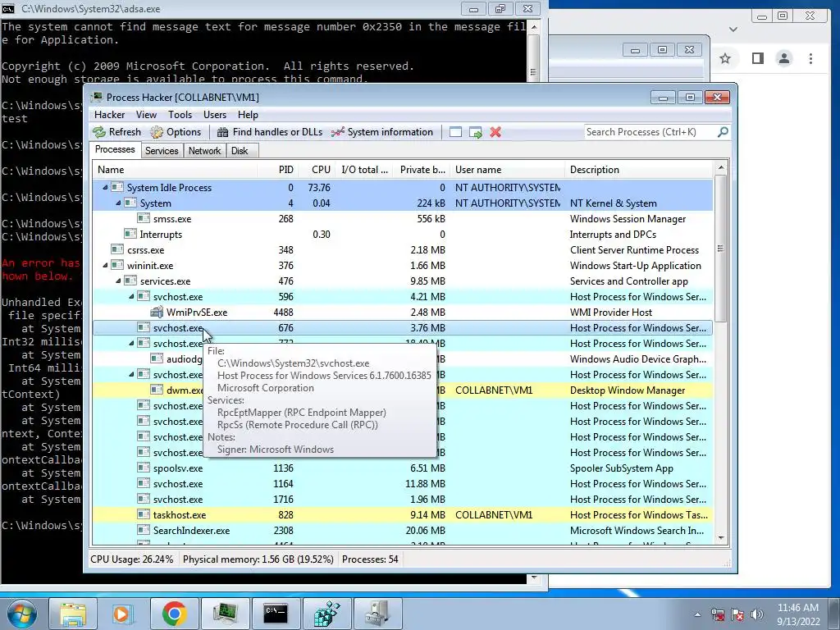Screen dimensions: 840x630
Task: Collapse svchost.exe parent of dwm.exe
Action: (x=131, y=374)
